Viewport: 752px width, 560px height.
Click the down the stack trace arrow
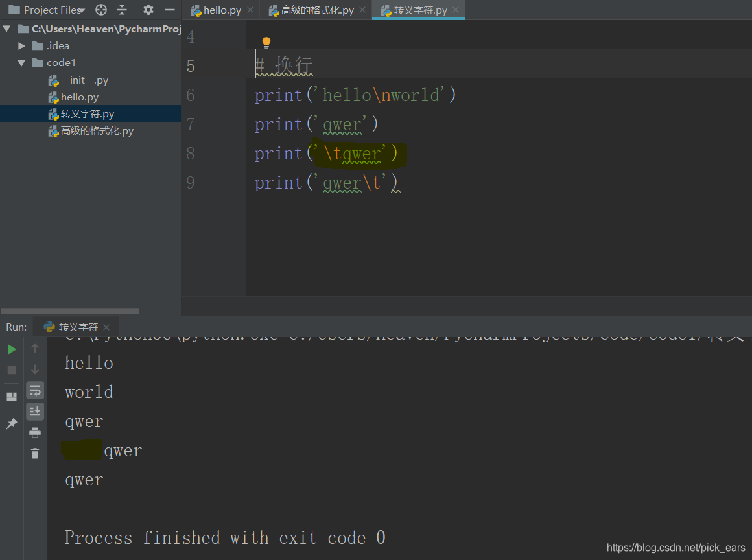point(35,369)
